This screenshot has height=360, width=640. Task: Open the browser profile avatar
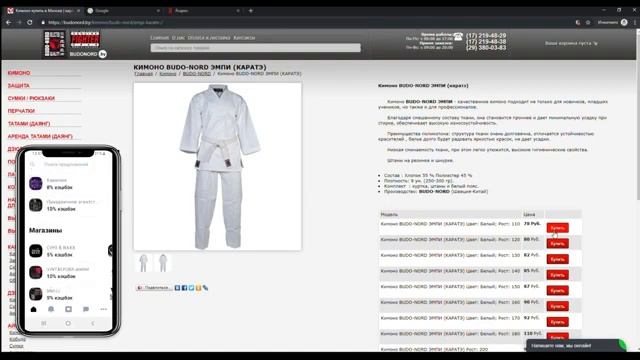pos(624,22)
